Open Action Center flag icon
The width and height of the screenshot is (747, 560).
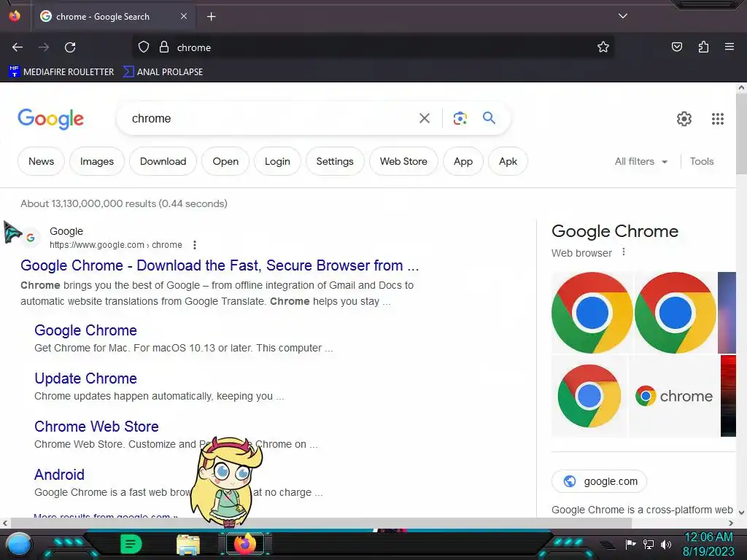[631, 544]
